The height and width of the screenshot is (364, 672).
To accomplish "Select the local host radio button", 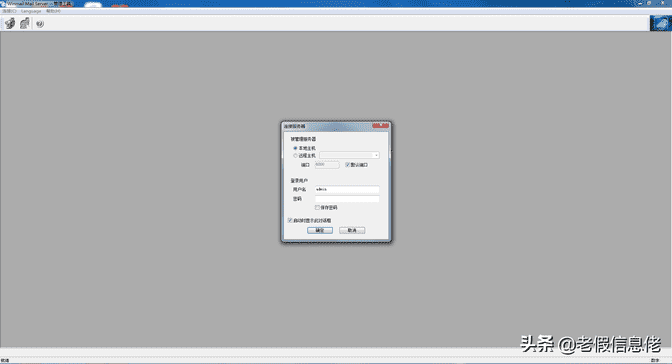I will [295, 148].
